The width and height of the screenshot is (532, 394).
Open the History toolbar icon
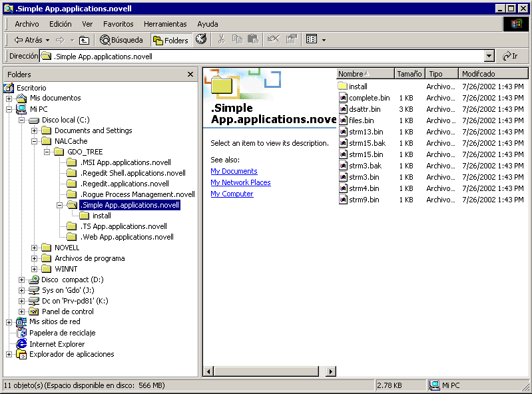pos(200,40)
